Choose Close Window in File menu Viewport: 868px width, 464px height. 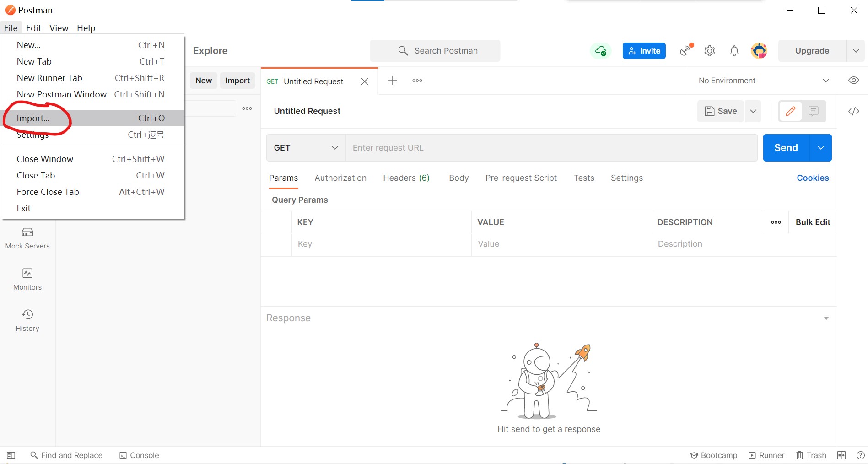pos(93,159)
